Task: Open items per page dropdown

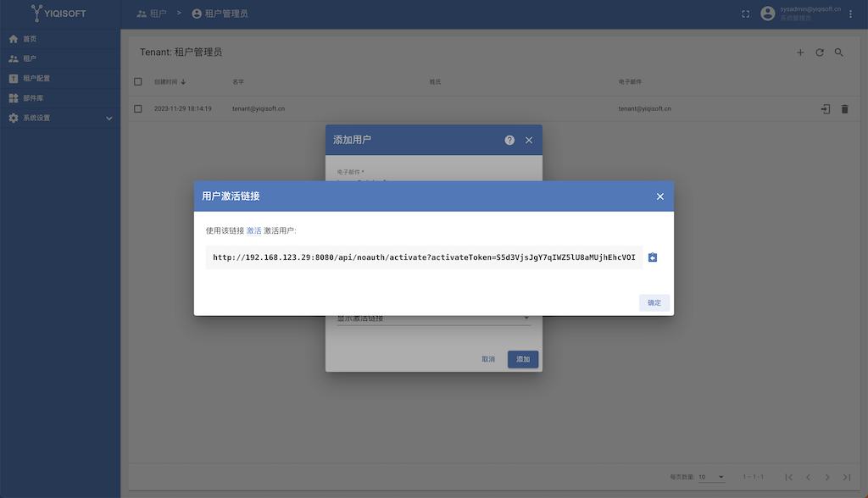Action: [x=711, y=478]
